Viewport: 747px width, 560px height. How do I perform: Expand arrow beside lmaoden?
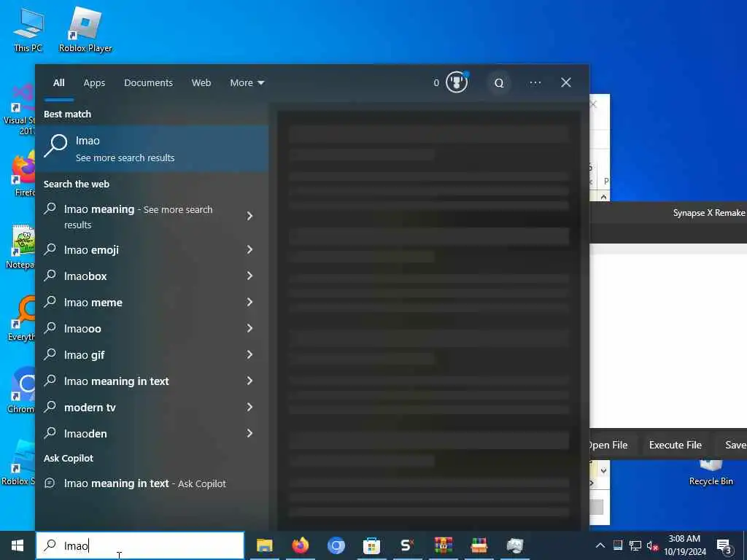pyautogui.click(x=249, y=433)
